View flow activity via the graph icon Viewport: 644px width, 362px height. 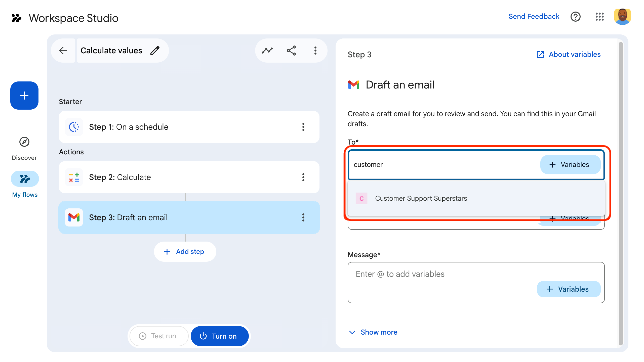coord(267,50)
